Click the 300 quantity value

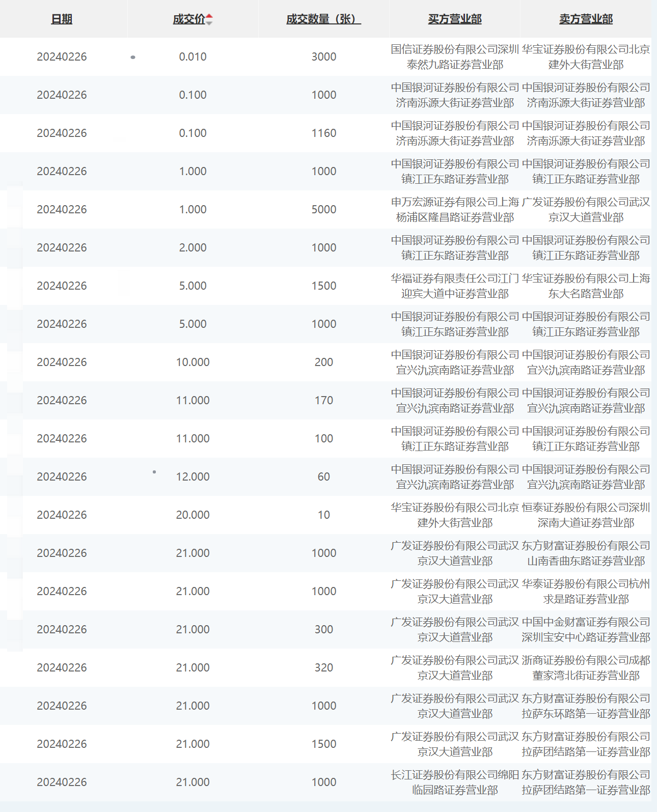[324, 629]
